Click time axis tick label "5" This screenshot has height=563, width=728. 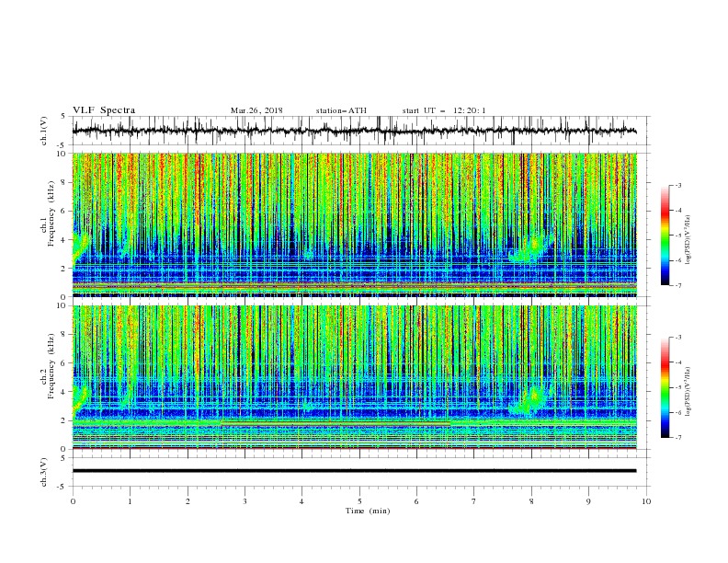tap(359, 501)
